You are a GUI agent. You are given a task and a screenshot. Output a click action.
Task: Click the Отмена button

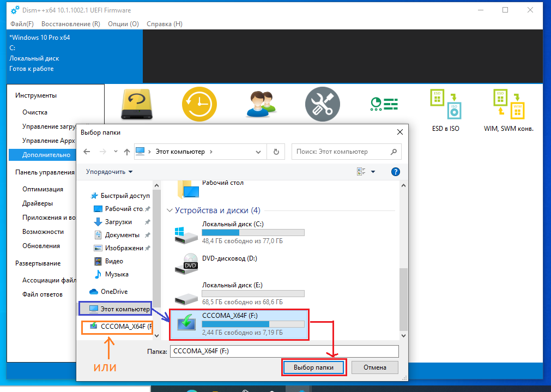coord(374,367)
